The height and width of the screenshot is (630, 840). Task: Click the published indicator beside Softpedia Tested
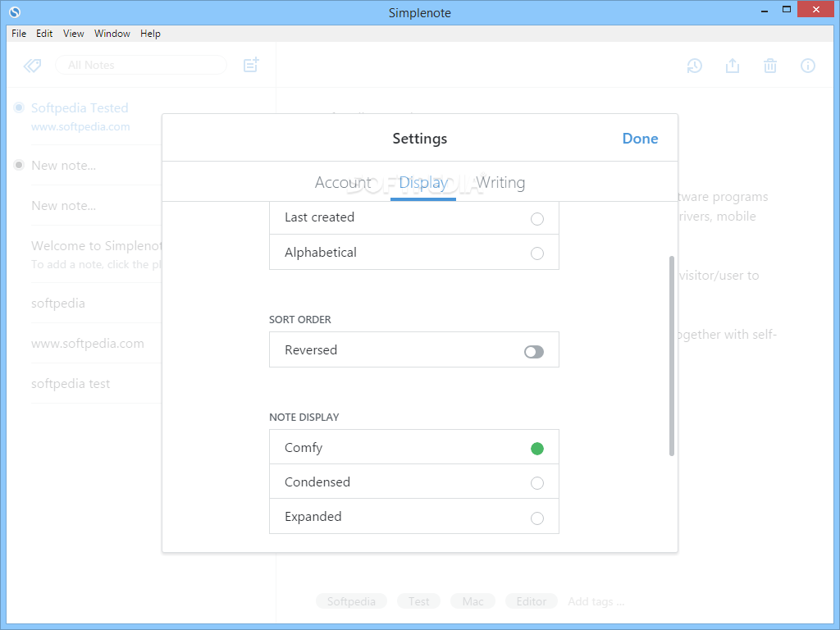[x=19, y=107]
